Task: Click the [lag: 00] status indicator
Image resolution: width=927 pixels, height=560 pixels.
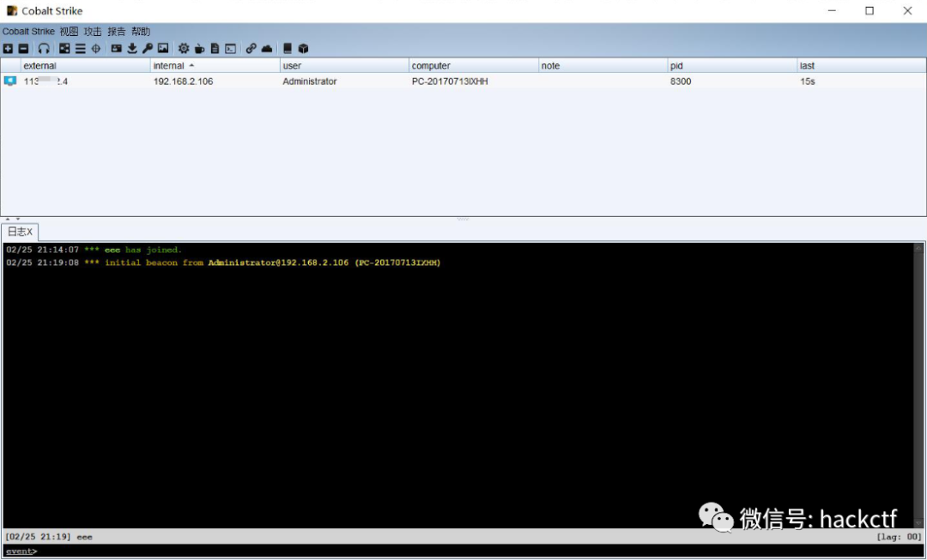Action: [x=899, y=537]
